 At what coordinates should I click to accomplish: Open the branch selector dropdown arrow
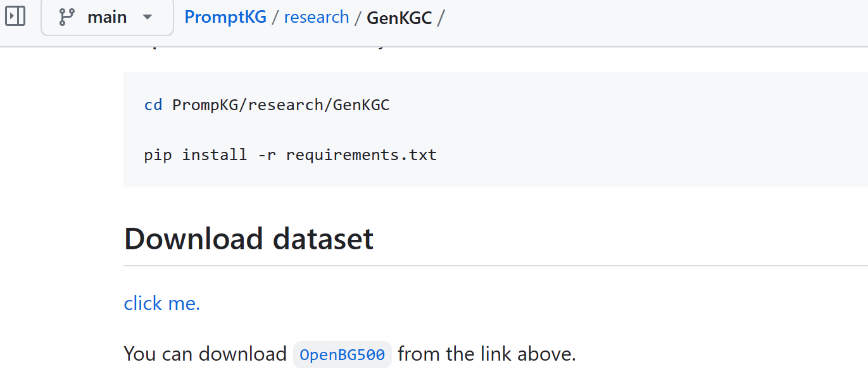[147, 17]
